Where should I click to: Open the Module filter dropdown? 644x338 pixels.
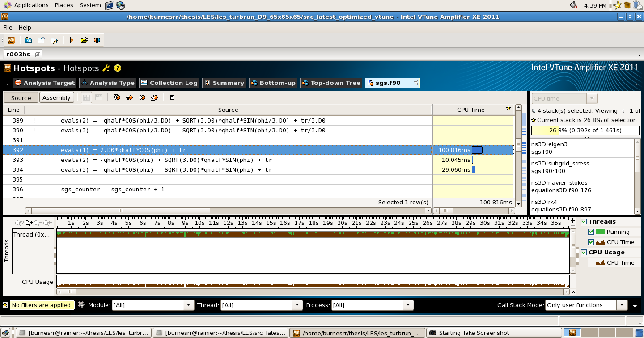(189, 305)
